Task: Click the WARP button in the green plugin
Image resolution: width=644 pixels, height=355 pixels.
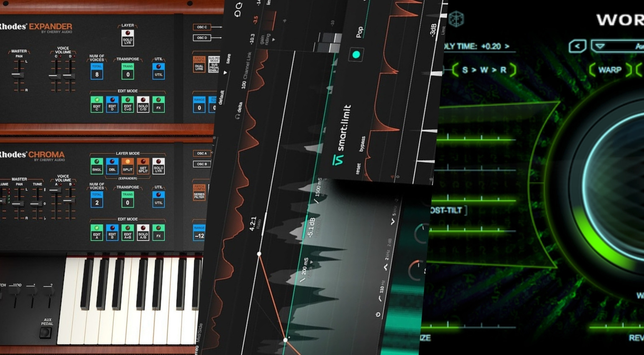Action: [610, 70]
